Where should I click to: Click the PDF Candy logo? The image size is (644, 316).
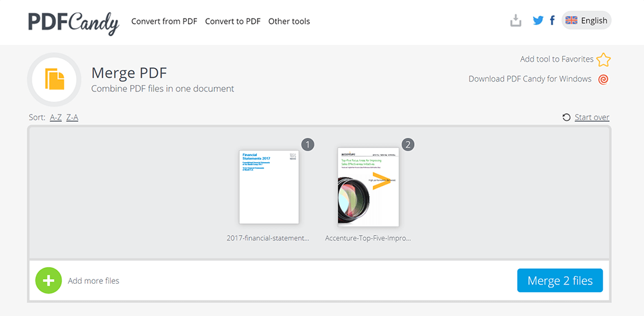(x=73, y=22)
